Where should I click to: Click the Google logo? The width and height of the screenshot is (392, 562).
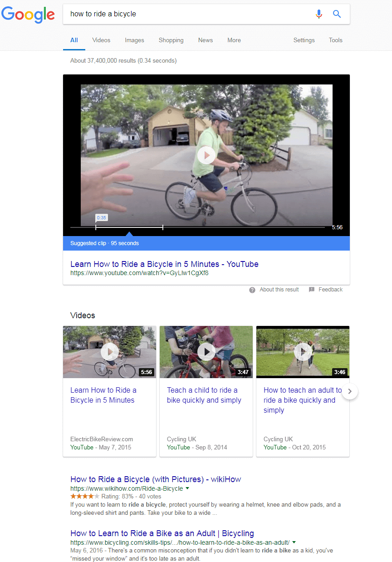[x=28, y=15]
